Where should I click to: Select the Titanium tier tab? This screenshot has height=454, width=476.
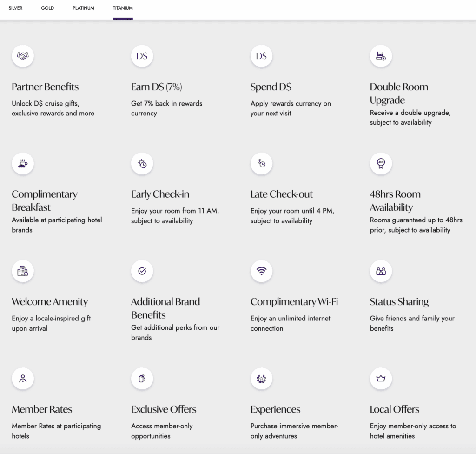pos(123,8)
